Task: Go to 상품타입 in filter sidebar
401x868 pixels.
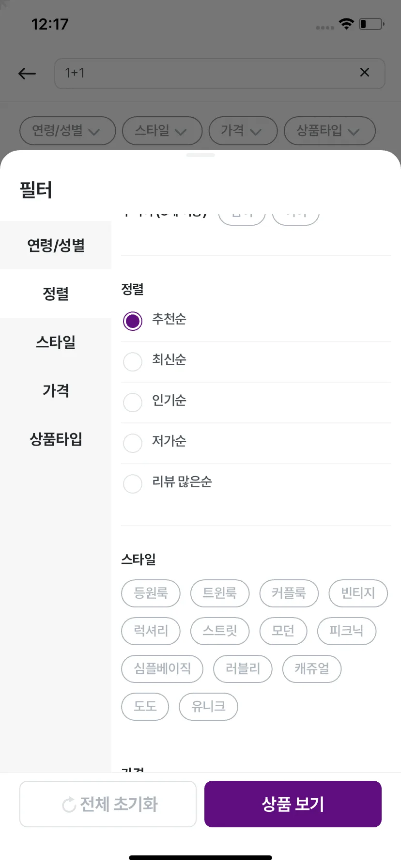Action: click(x=56, y=439)
